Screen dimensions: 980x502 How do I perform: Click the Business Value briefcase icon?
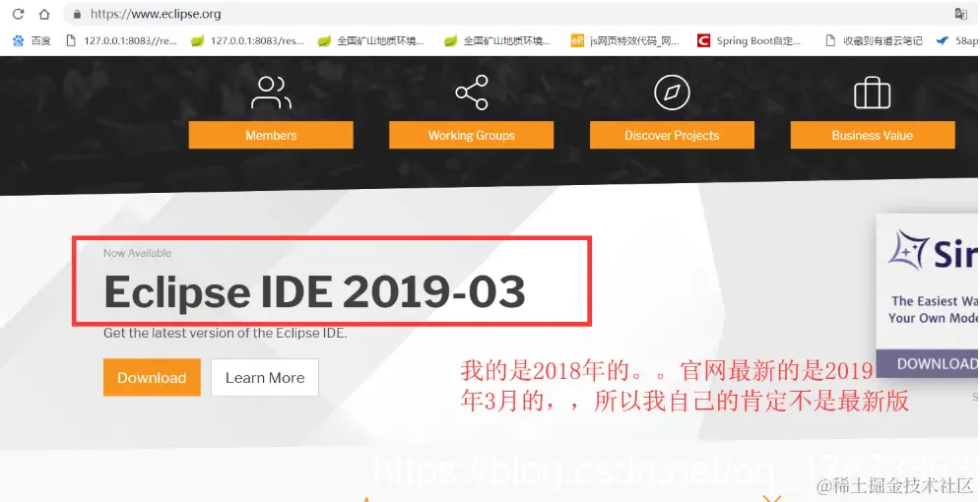(x=872, y=94)
